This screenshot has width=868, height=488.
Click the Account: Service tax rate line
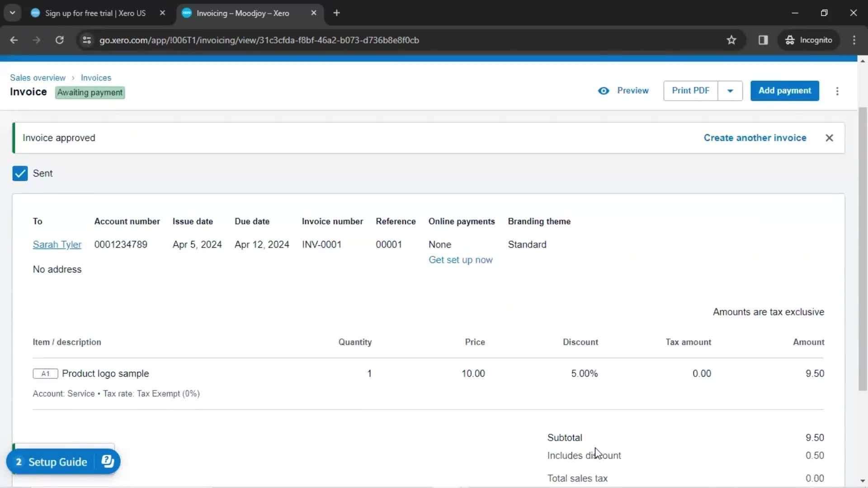116,394
